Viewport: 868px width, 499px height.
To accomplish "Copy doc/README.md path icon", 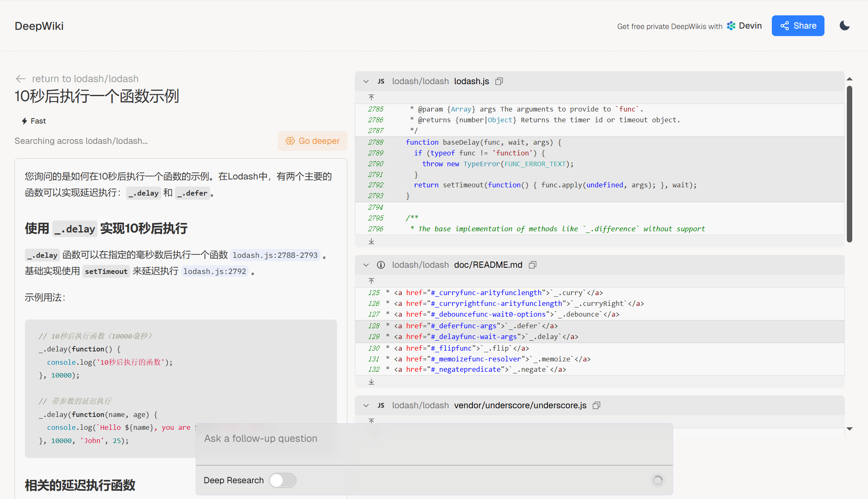I will tap(533, 265).
